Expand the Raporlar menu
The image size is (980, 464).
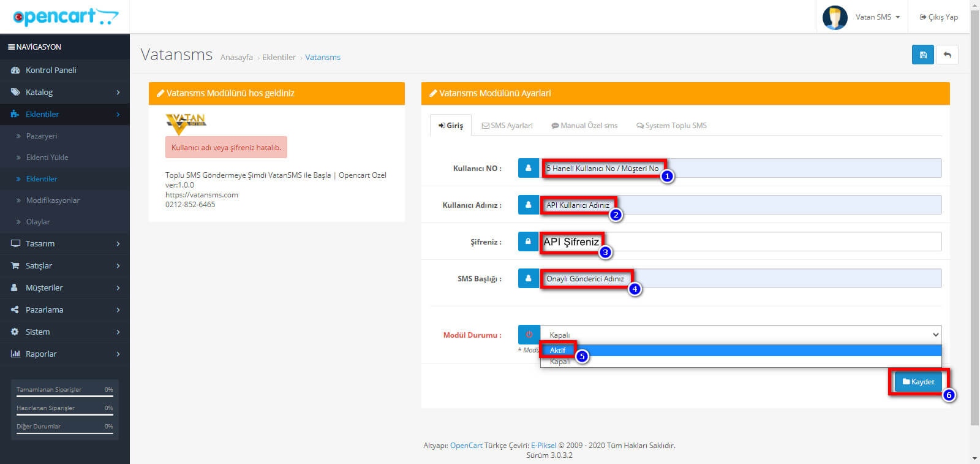pos(65,354)
